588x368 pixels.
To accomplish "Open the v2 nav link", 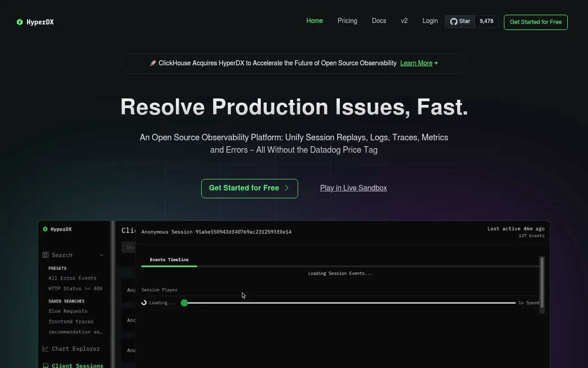I will 404,21.
